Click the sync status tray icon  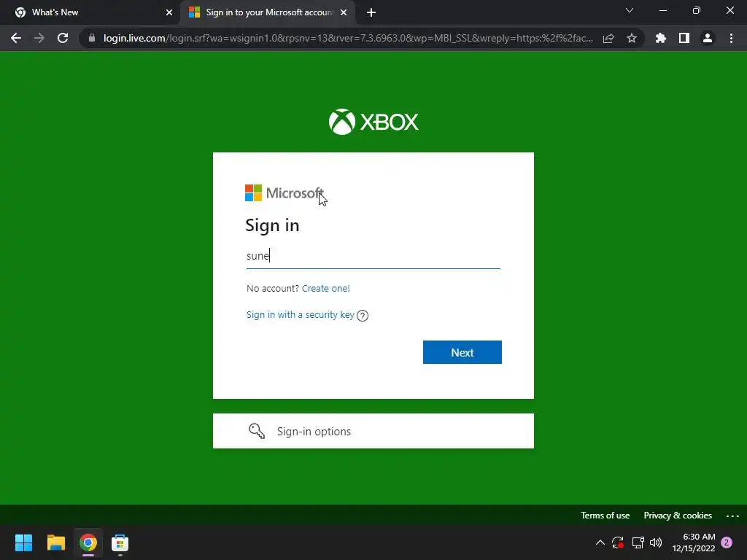coord(618,542)
